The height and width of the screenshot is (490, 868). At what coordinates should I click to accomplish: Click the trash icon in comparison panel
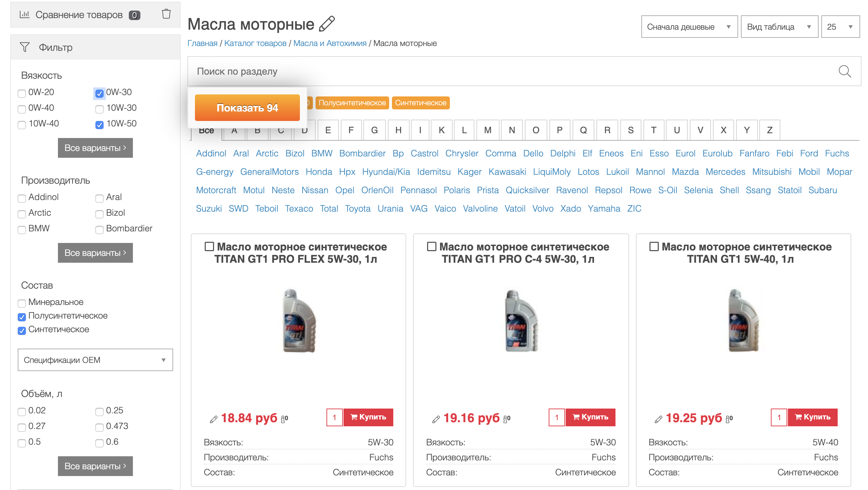point(166,14)
